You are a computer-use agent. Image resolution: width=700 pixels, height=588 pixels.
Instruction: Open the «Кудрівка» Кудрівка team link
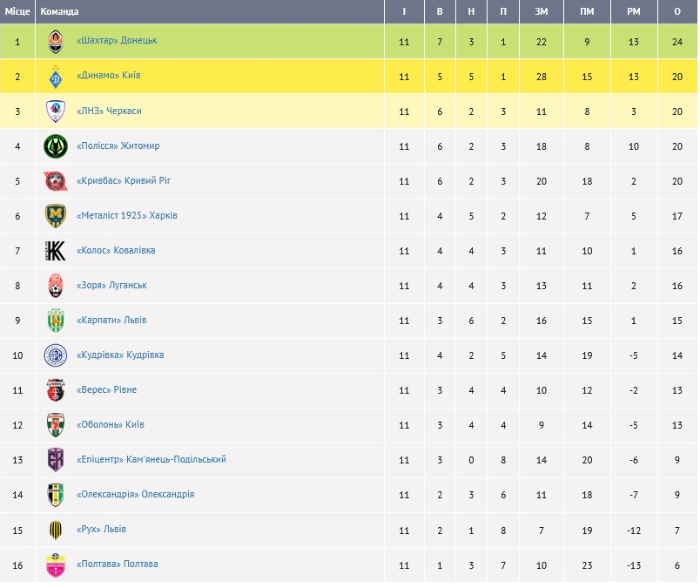(120, 355)
